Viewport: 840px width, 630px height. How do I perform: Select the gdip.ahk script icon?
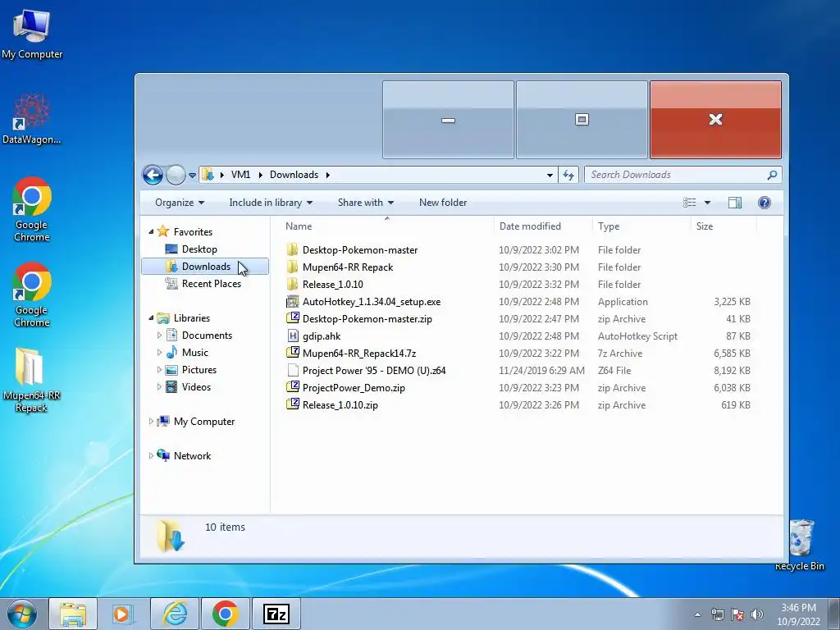click(x=293, y=336)
